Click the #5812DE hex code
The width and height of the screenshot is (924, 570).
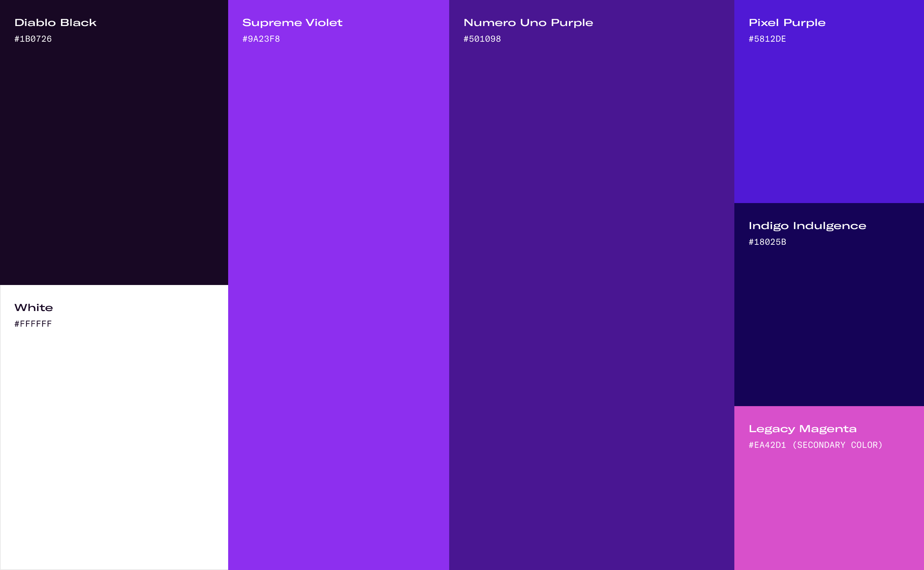(767, 39)
